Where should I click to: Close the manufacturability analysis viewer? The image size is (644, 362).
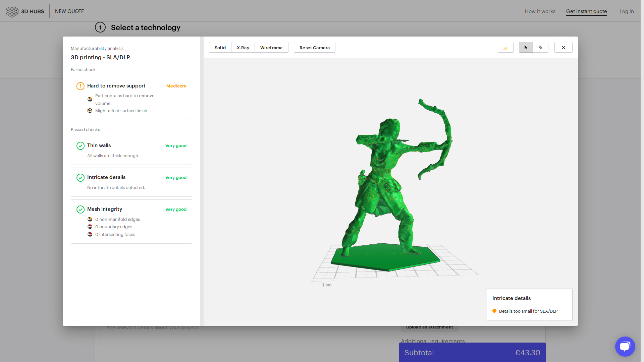point(563,48)
